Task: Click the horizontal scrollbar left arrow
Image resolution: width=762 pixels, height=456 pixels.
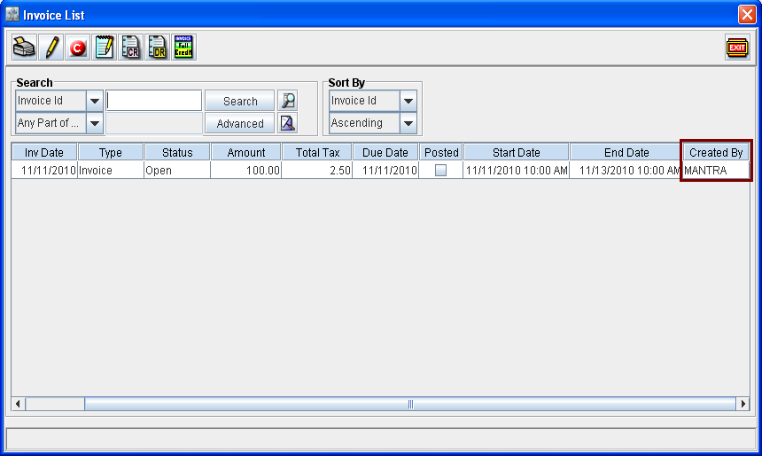Action: (x=18, y=403)
